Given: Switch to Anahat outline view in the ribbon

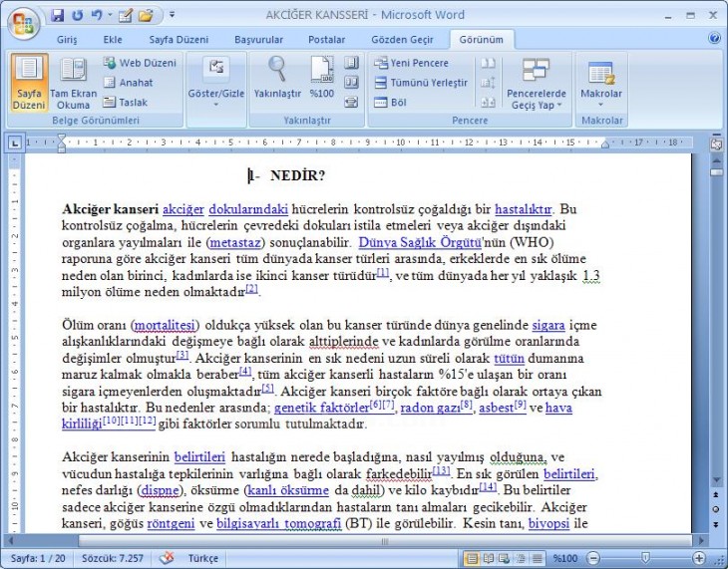Looking at the screenshot, I should [x=128, y=83].
